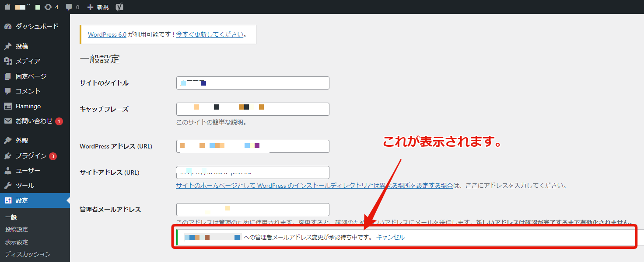This screenshot has width=644, height=262.
Task: Click the user icon beside ユーザー
Action: coord(7,171)
